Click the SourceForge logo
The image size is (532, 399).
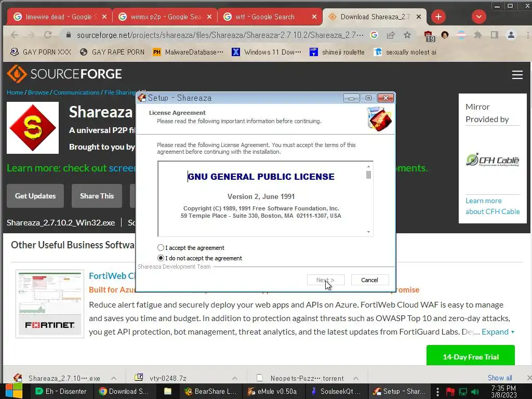64,74
